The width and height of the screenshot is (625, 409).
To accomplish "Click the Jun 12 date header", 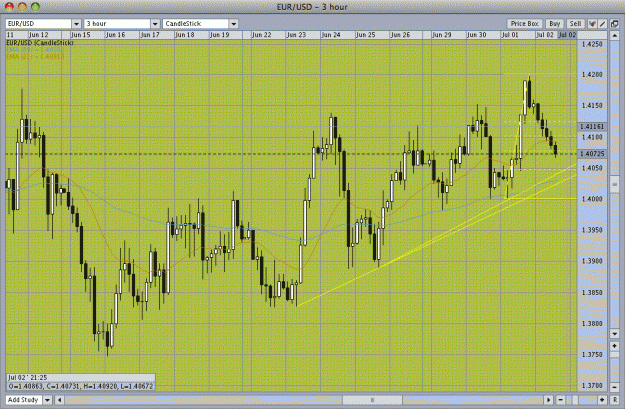I will tap(39, 35).
